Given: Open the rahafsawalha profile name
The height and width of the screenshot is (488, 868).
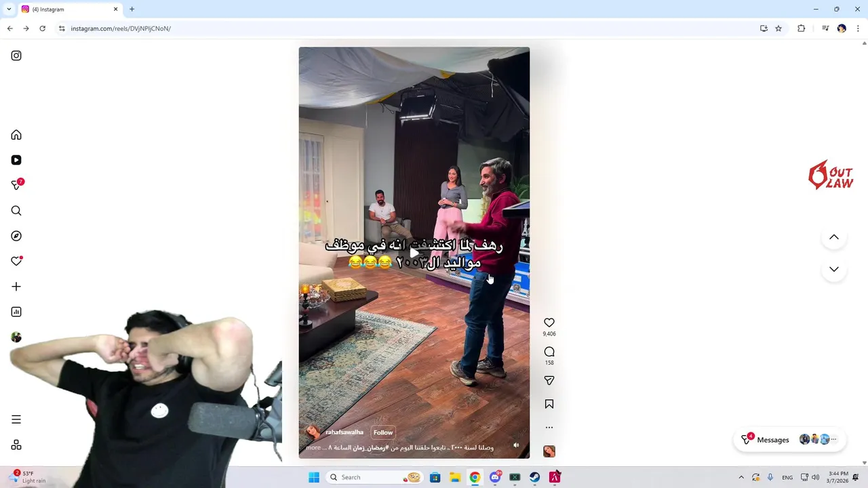Looking at the screenshot, I should [x=344, y=432].
